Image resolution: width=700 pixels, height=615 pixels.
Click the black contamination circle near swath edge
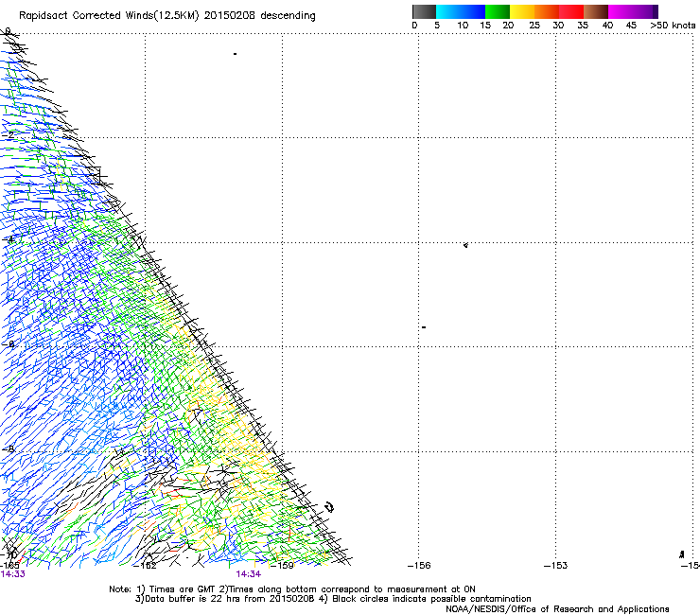[329, 507]
